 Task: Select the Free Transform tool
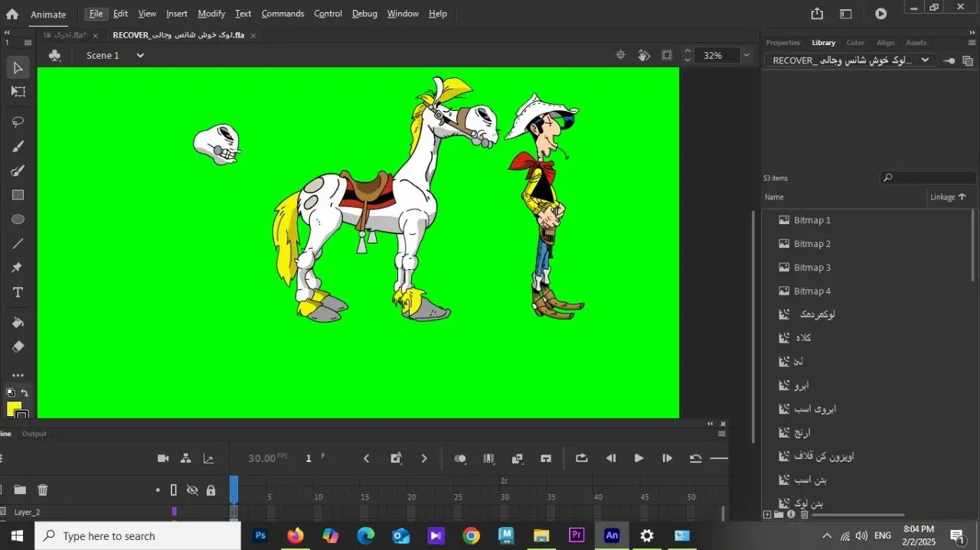click(x=18, y=92)
